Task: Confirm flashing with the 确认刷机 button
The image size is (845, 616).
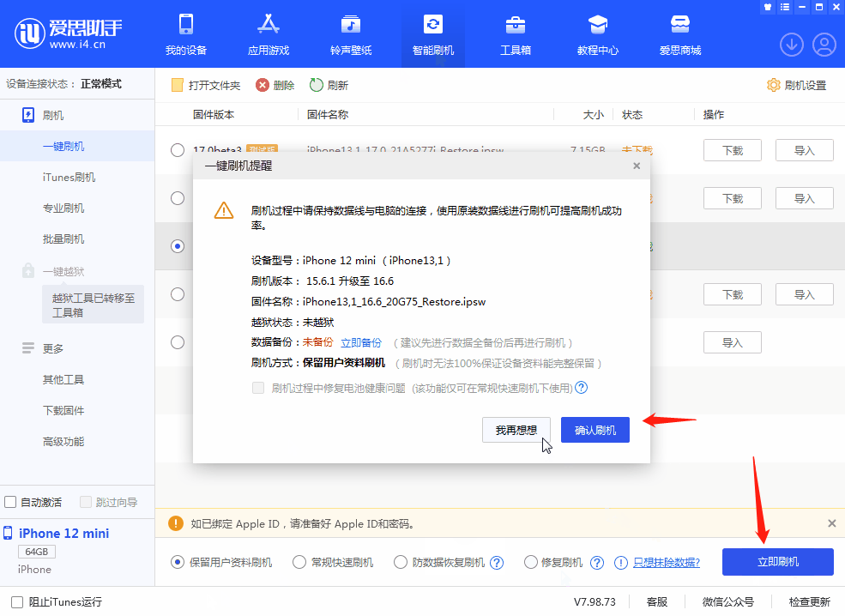Action: pyautogui.click(x=595, y=429)
